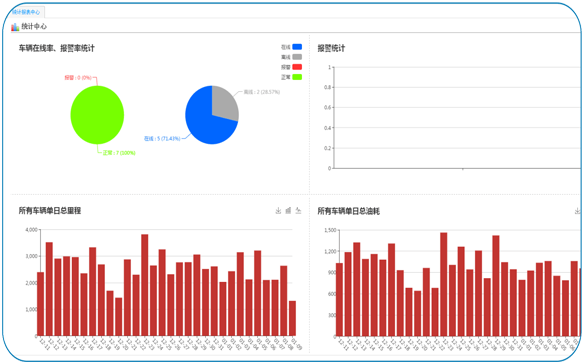This screenshot has height=364, width=584.
Task: Toggle the 在线 legend entry
Action: click(x=291, y=47)
